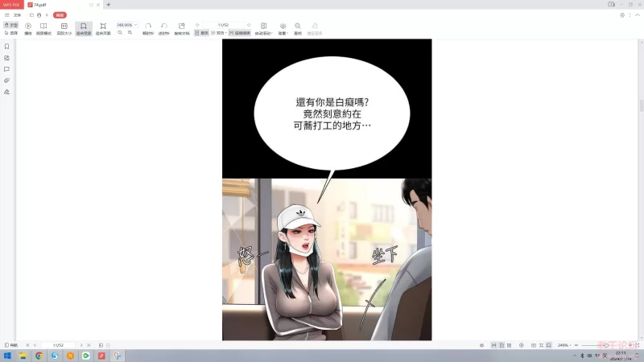Zoom out with toolbar magnifier minus
This screenshot has height=362, width=644.
click(x=120, y=33)
